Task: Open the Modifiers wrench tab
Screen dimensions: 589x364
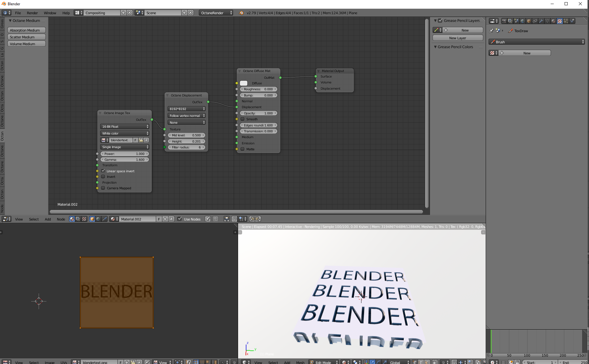Action: click(541, 21)
